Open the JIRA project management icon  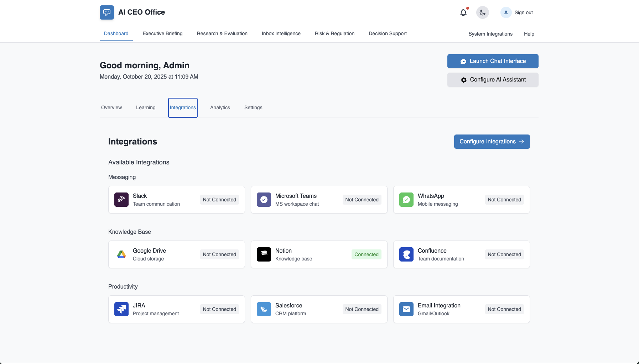click(121, 309)
